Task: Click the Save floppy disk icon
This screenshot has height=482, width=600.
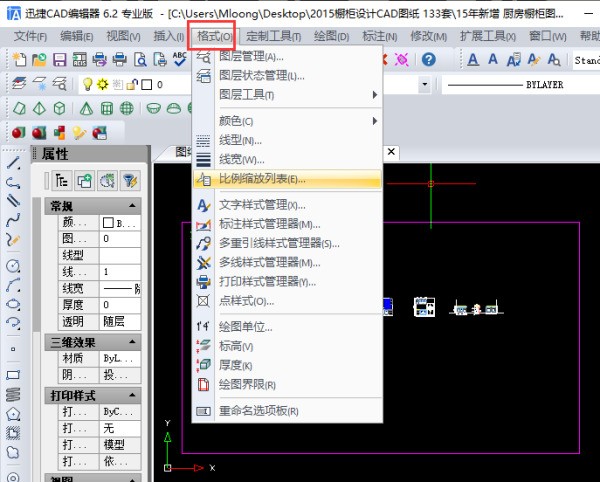Action: pos(60,60)
